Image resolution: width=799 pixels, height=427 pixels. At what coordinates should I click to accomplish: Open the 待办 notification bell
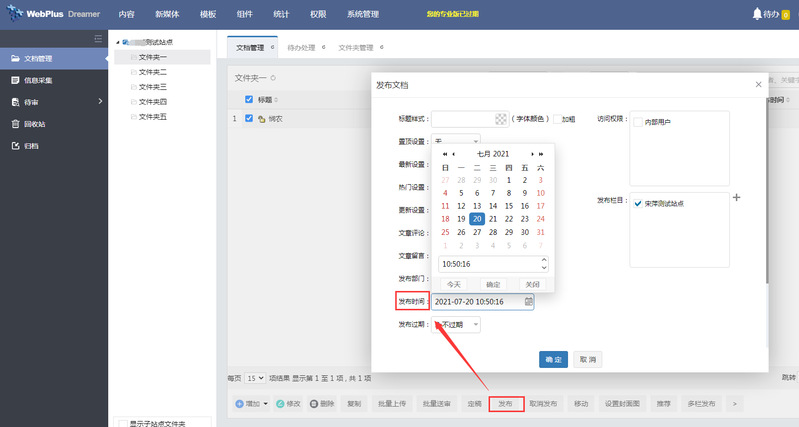tap(757, 14)
